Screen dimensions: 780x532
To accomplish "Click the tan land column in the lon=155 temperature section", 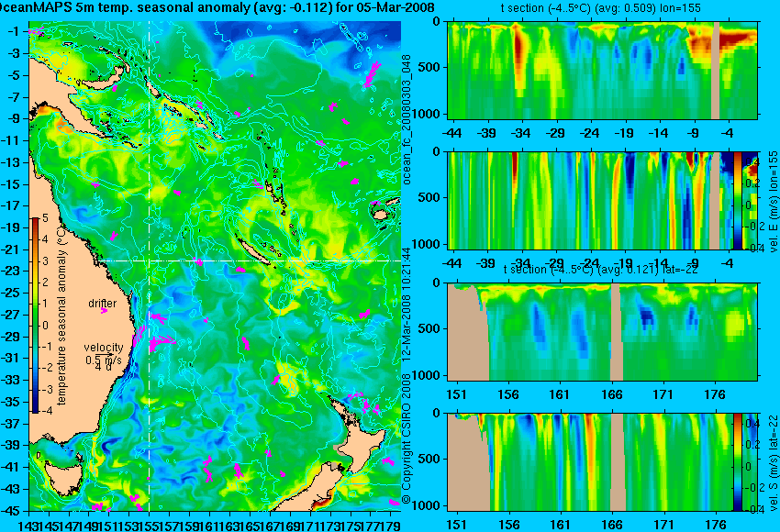I will pos(715,70).
